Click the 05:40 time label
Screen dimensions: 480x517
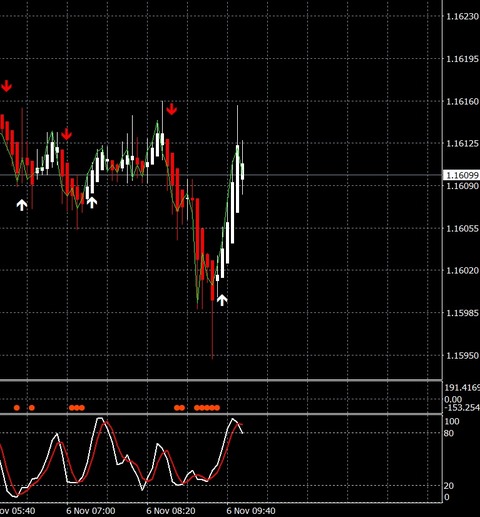[x=17, y=511]
